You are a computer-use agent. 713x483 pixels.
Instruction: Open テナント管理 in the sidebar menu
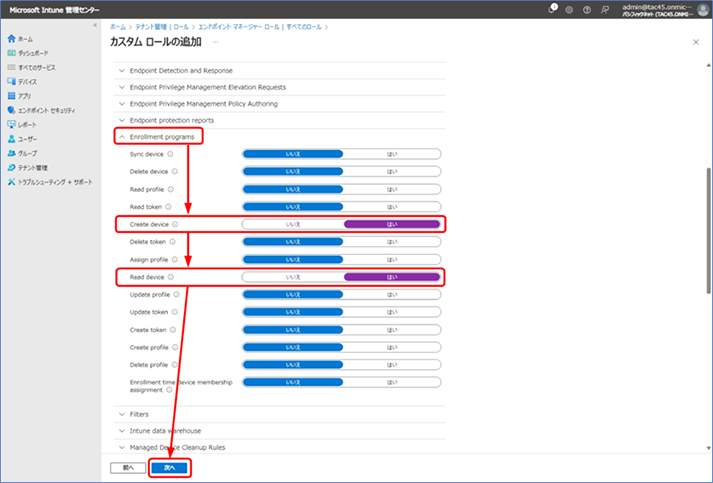point(33,168)
